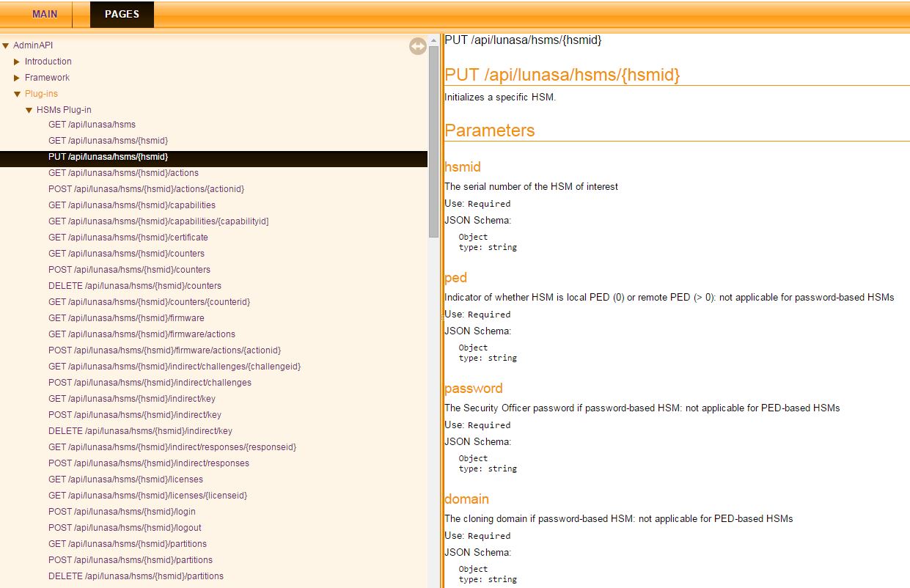
Task: Open GET capabilities/{capabilityid} endpoint
Action: [x=158, y=221]
